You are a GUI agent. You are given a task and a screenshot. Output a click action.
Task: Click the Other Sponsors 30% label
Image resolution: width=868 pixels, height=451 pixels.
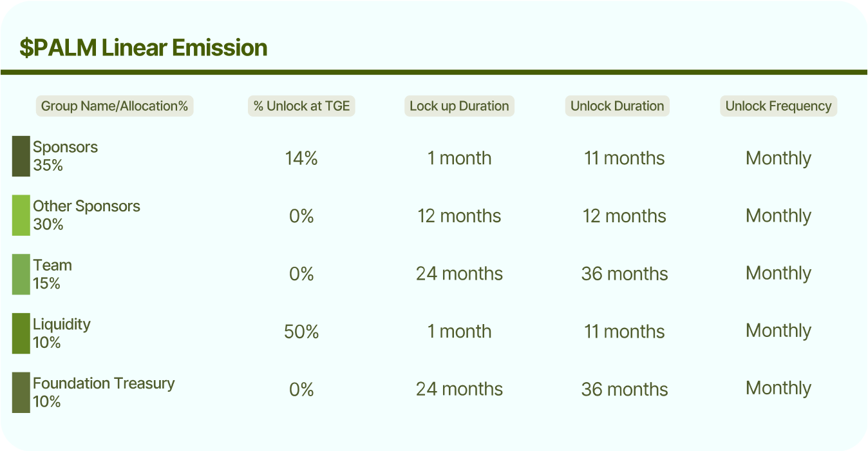86,215
